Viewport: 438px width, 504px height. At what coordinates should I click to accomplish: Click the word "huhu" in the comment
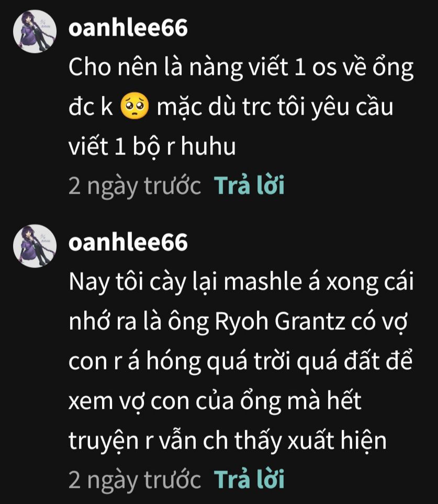[x=208, y=146]
